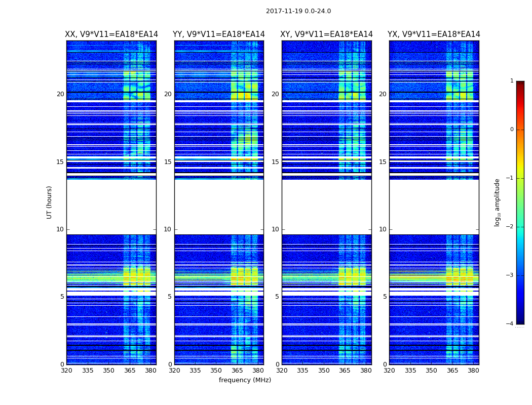This screenshot has width=532, height=405.
Task: Click the colorbar tick label 0
Action: coord(512,130)
